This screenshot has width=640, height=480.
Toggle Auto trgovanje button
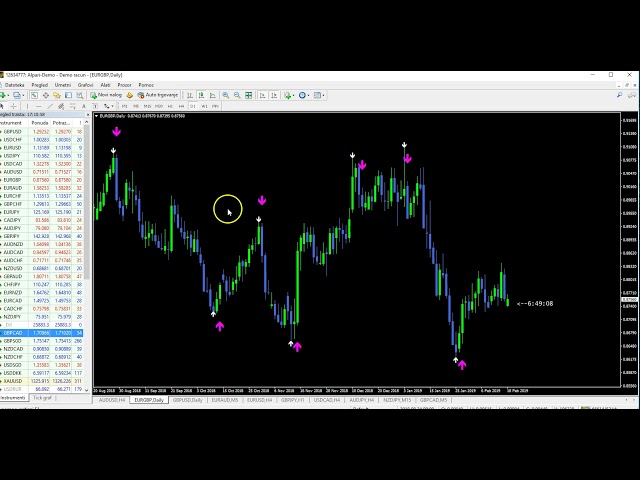coord(159,95)
